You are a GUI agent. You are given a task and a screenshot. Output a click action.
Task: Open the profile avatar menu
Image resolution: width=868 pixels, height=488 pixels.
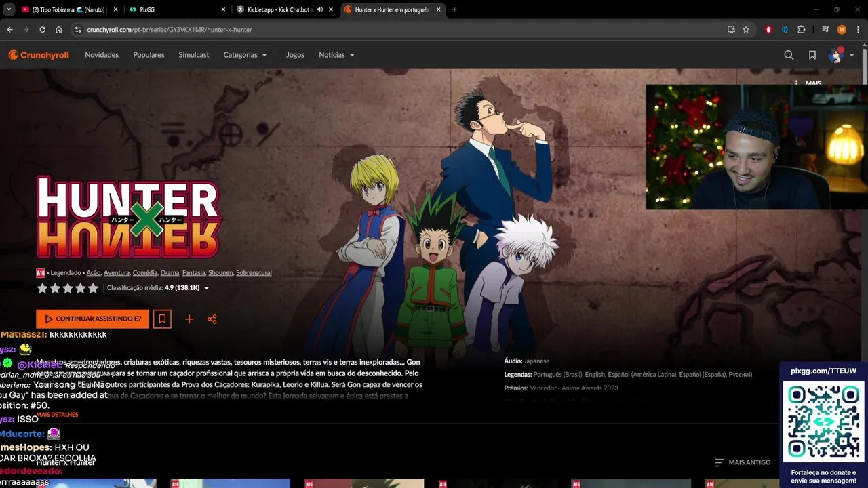[x=841, y=55]
